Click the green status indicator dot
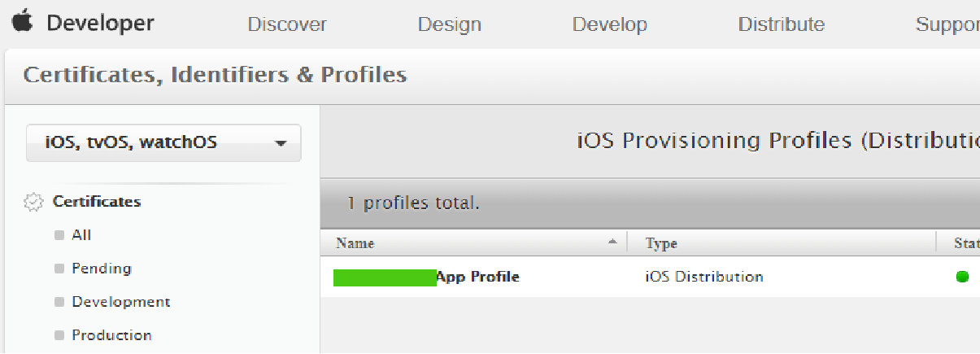The image size is (980, 354). [x=962, y=277]
